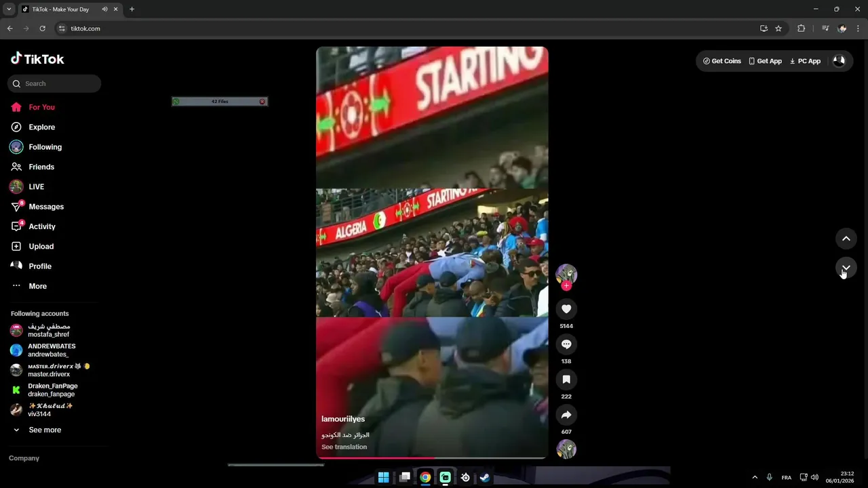Image resolution: width=868 pixels, height=488 pixels.
Task: Open Task View on the taskbar
Action: coord(405,477)
